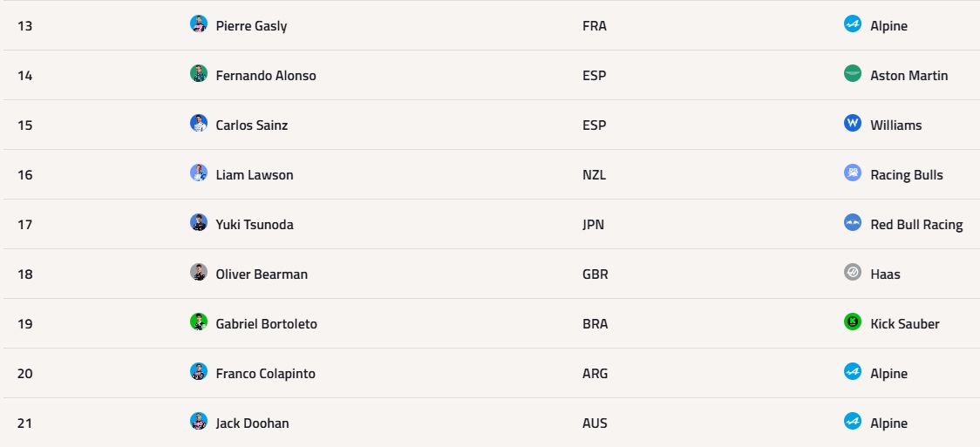The height and width of the screenshot is (447, 980).
Task: Click the Kick Sauber team logo
Action: point(853,322)
